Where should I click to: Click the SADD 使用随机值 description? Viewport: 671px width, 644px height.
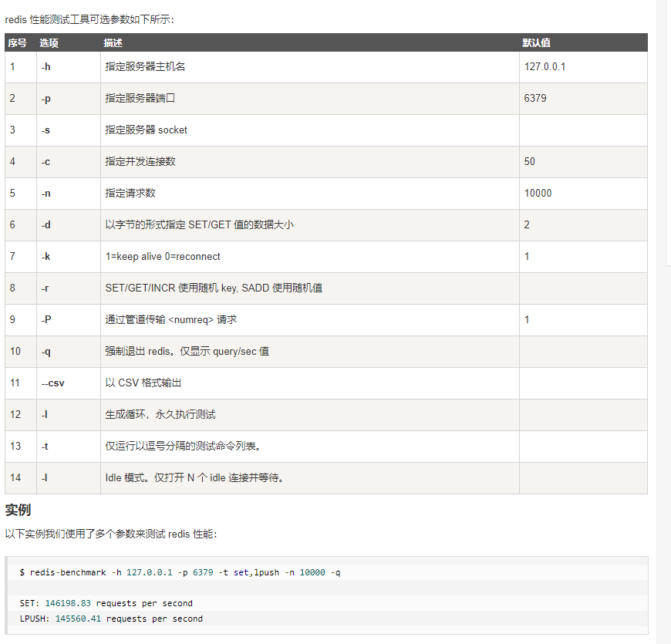(x=214, y=288)
